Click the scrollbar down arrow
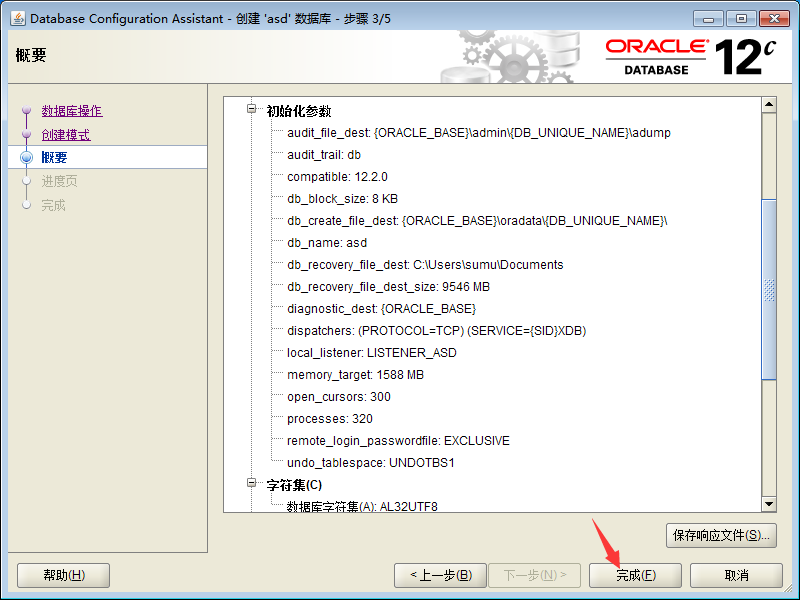The image size is (800, 600). 769,504
